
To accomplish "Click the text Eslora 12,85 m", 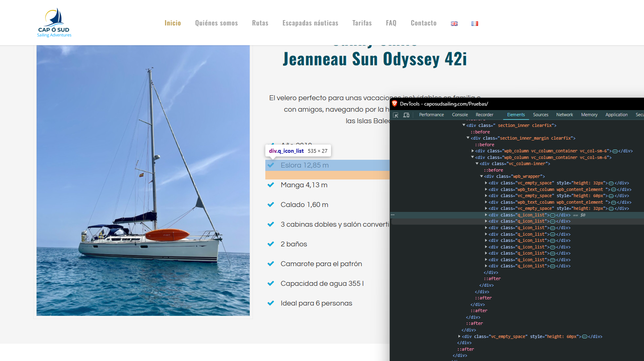I will 305,165.
